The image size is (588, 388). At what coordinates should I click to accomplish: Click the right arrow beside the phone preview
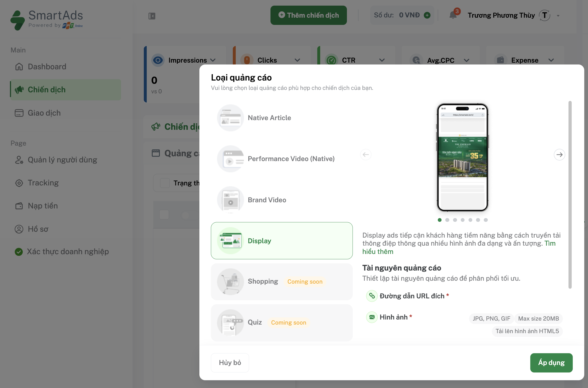[560, 155]
